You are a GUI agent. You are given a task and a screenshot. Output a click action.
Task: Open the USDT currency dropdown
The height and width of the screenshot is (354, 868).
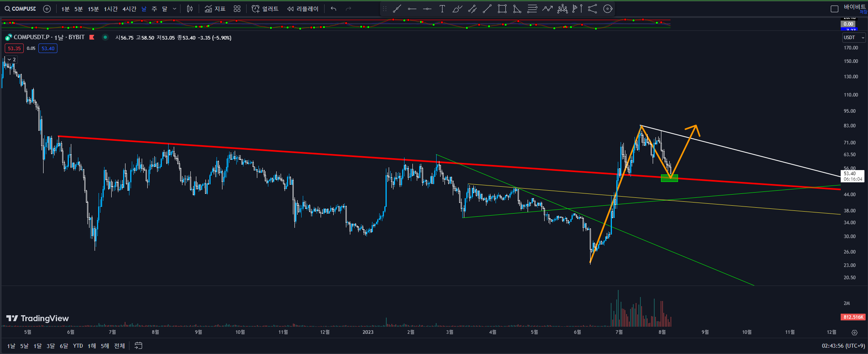click(x=854, y=38)
